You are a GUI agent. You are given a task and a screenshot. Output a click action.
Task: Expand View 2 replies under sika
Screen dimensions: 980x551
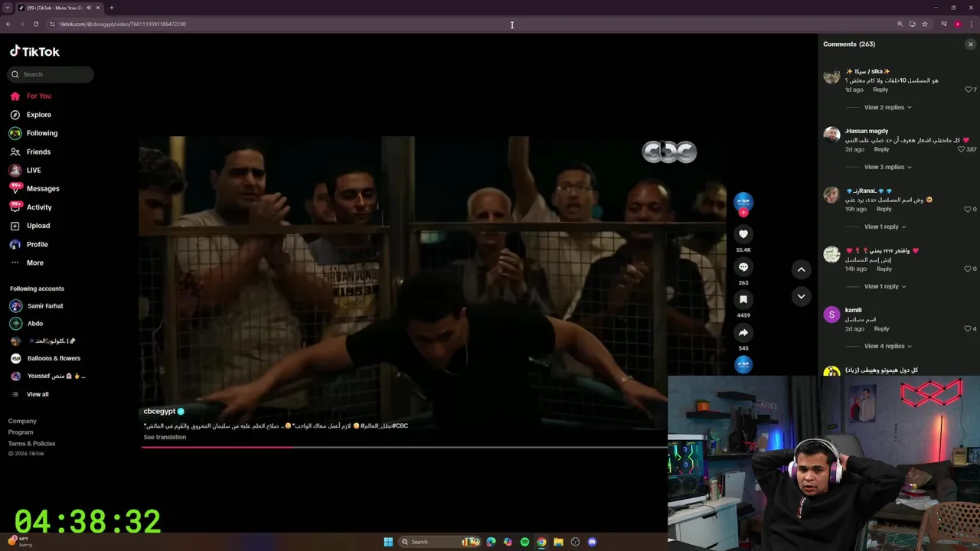(x=887, y=107)
